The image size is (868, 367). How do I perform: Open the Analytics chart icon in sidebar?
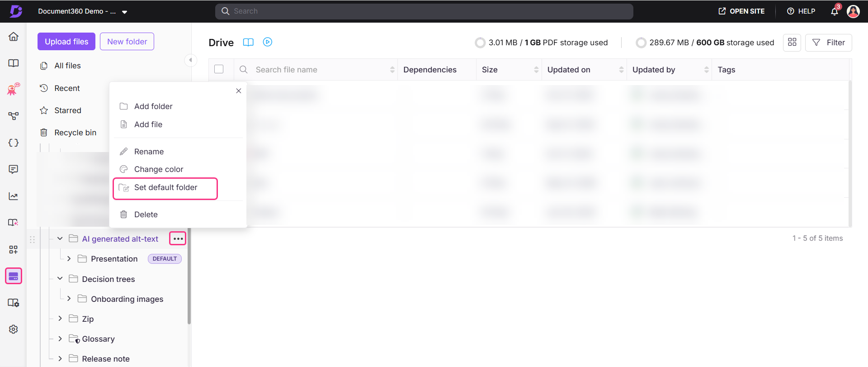point(14,196)
